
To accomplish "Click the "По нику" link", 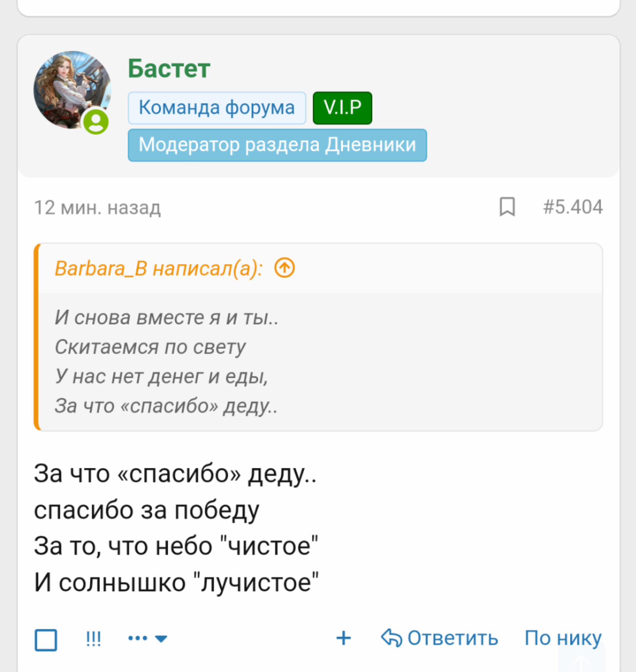I will [x=563, y=638].
